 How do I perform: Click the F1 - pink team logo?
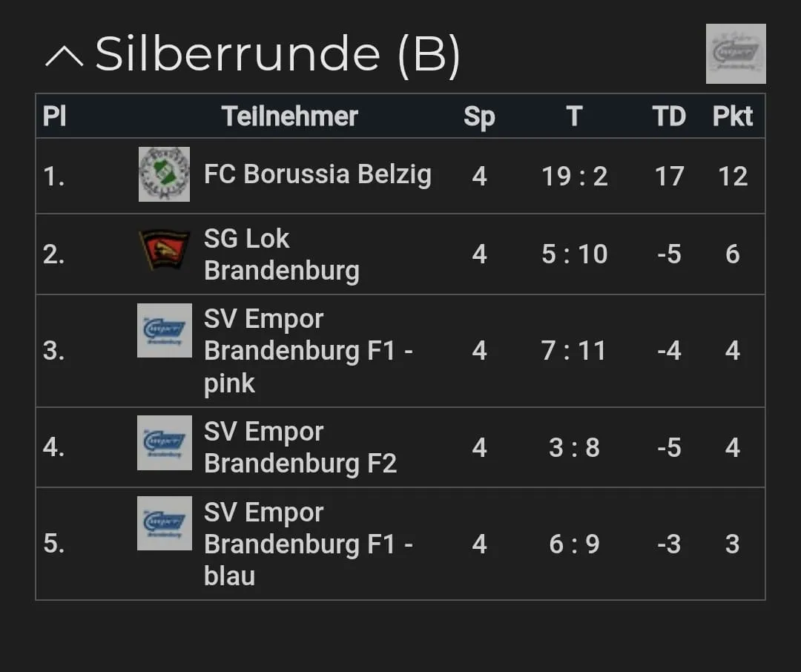click(x=164, y=330)
